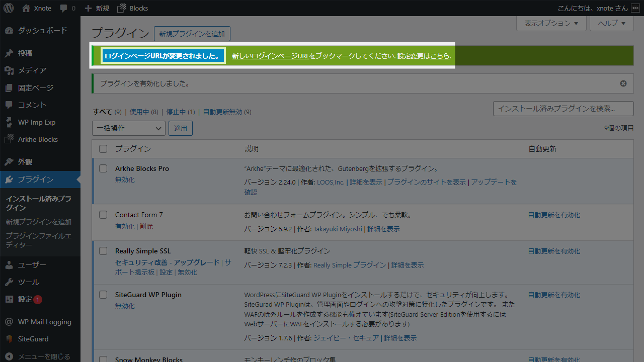Click the 適用 apply button
644x362 pixels.
181,128
